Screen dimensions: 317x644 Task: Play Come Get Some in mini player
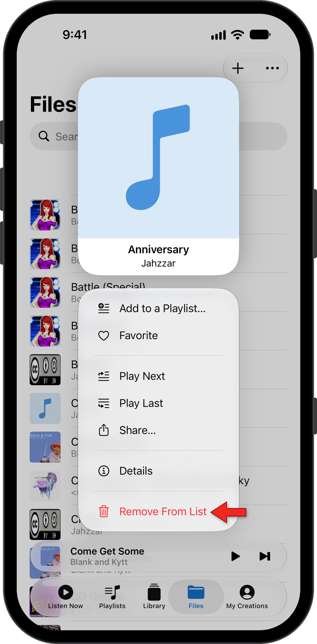point(235,556)
